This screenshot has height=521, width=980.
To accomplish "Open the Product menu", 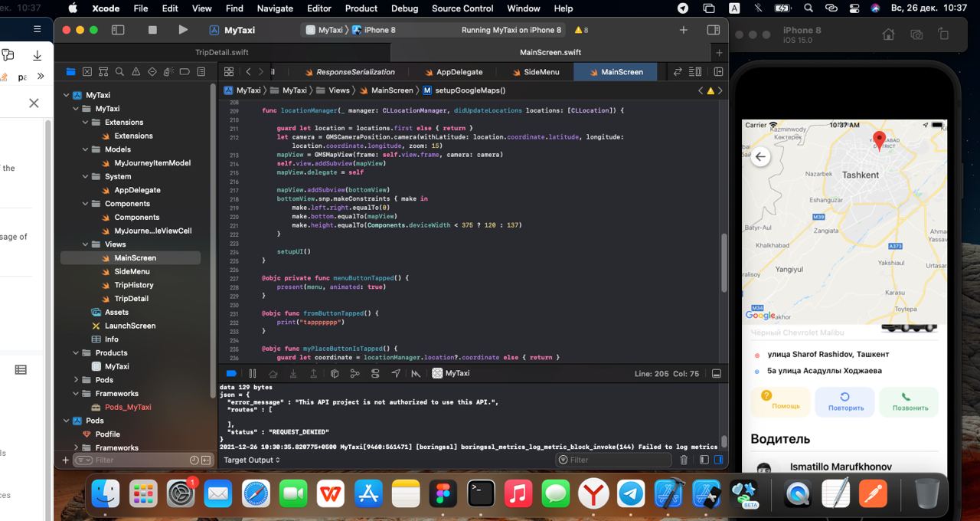I will [361, 8].
